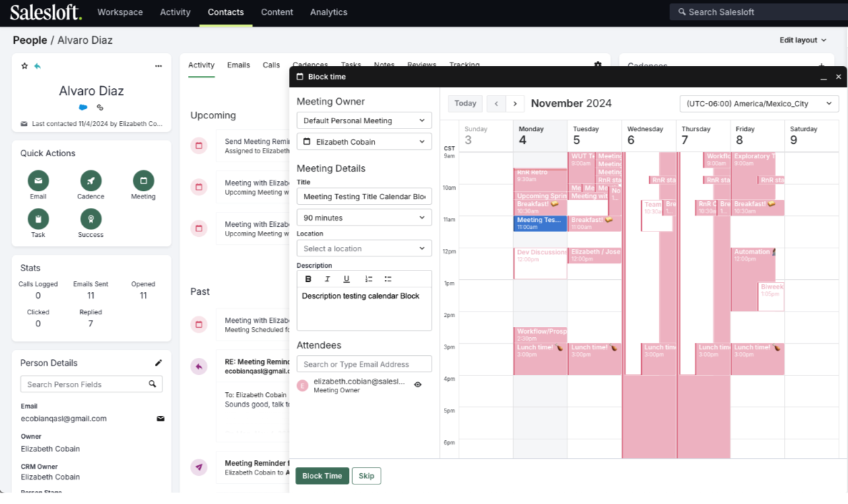Open the Select a location dropdown

364,248
